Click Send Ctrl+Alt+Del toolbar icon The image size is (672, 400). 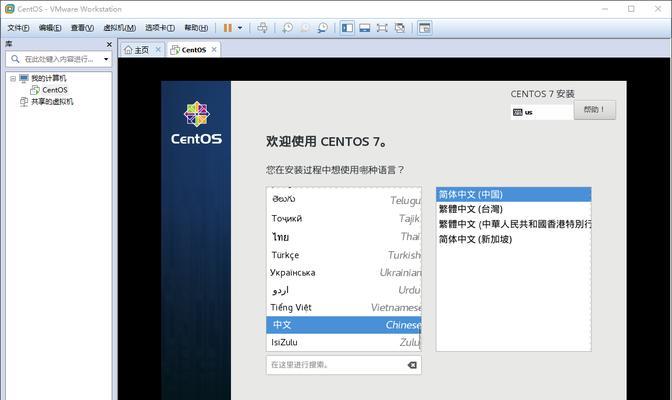pos(262,28)
